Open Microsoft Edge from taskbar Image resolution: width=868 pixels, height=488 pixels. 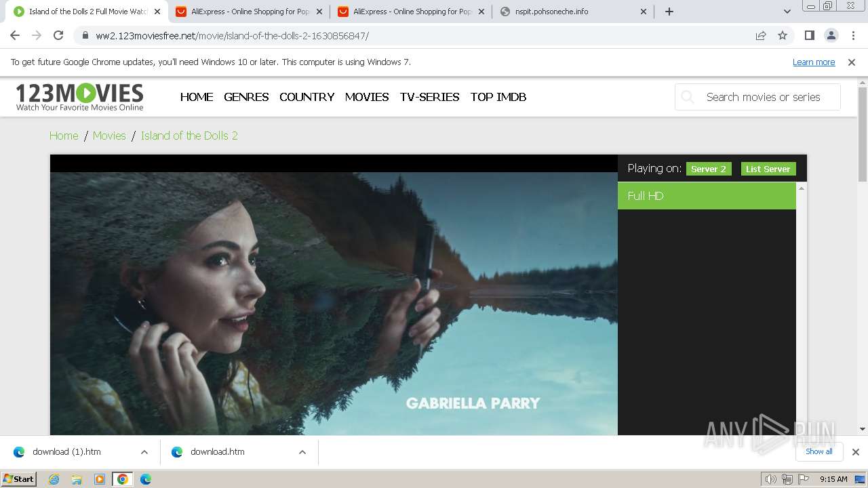click(x=146, y=479)
